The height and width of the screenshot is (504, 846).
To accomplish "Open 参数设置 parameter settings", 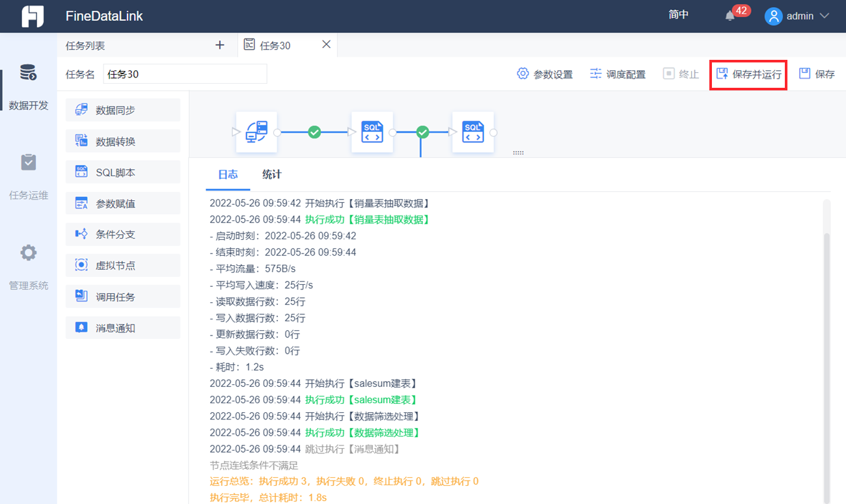I will coord(545,74).
